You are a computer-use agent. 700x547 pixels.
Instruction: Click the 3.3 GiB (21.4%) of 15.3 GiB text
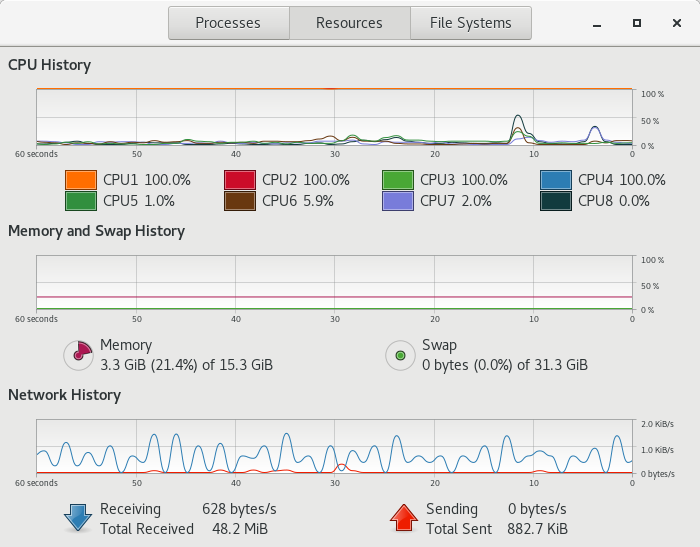pyautogui.click(x=187, y=365)
